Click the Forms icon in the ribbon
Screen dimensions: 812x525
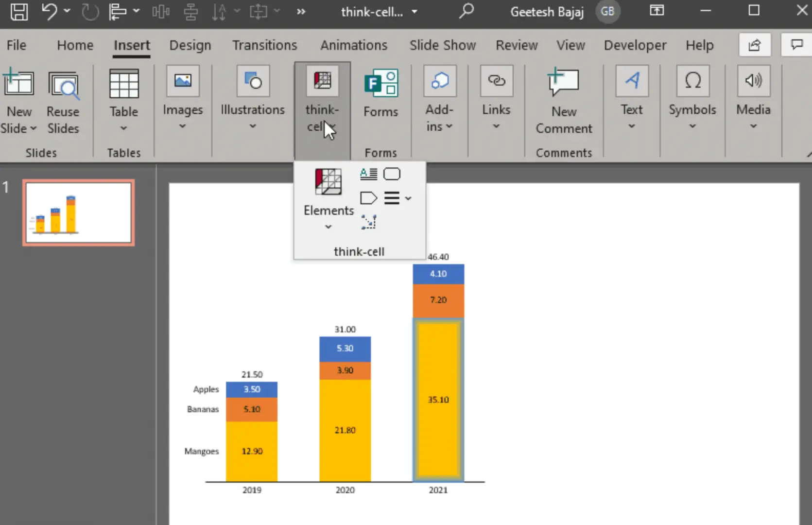(381, 83)
